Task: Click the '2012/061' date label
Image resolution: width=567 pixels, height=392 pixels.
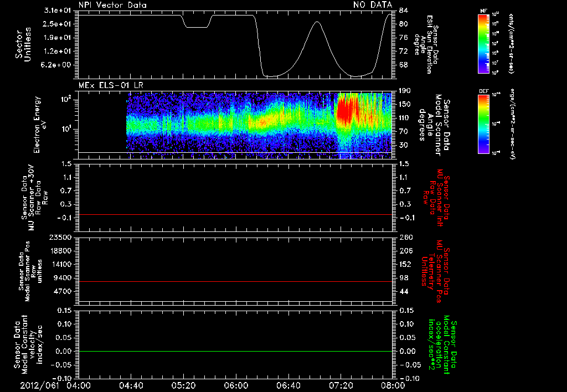Action: [39, 385]
